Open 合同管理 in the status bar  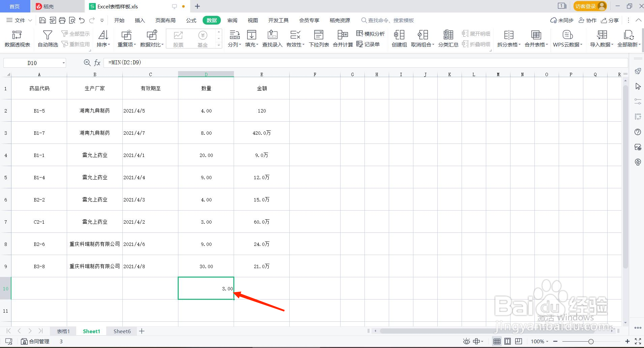[x=35, y=341]
